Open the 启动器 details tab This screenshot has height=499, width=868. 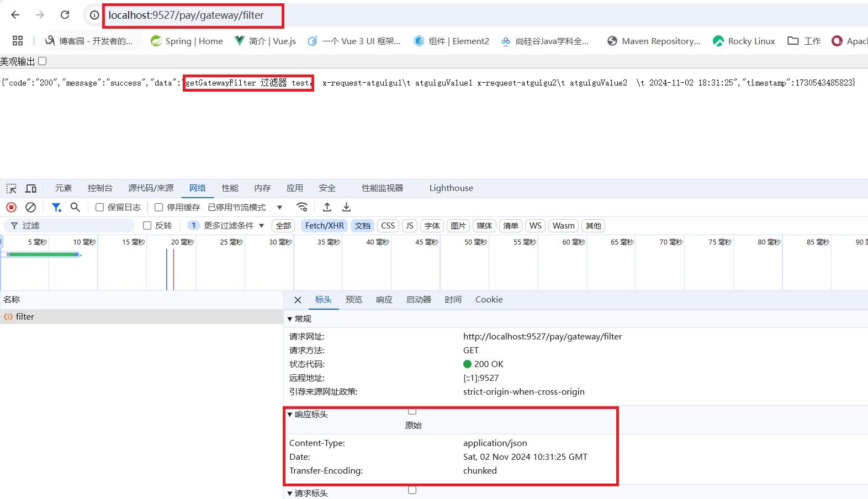[x=419, y=300]
